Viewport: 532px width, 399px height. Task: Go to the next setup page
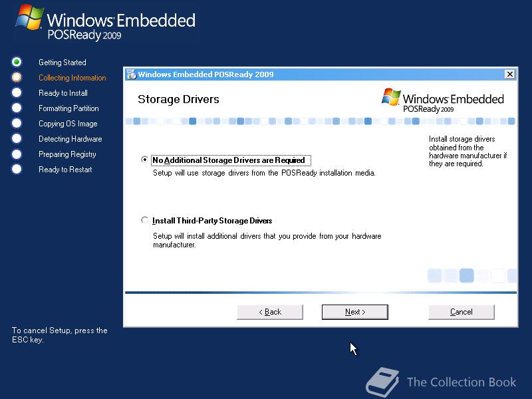point(355,312)
